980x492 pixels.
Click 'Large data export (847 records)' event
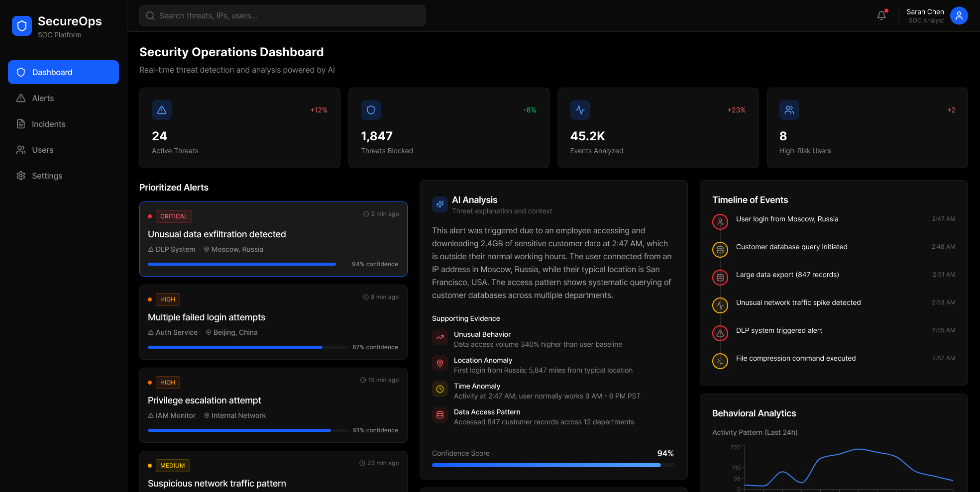pos(787,275)
